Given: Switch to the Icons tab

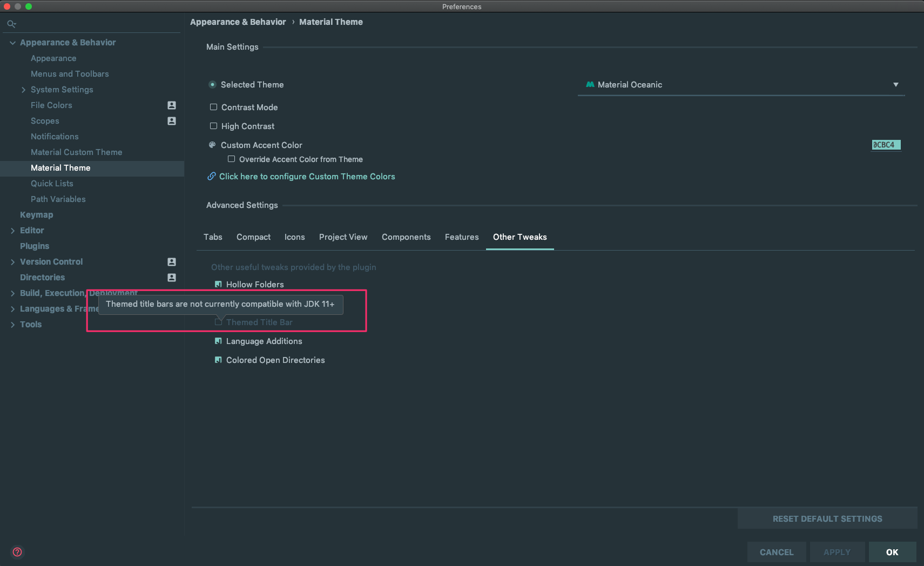Looking at the screenshot, I should [x=294, y=237].
